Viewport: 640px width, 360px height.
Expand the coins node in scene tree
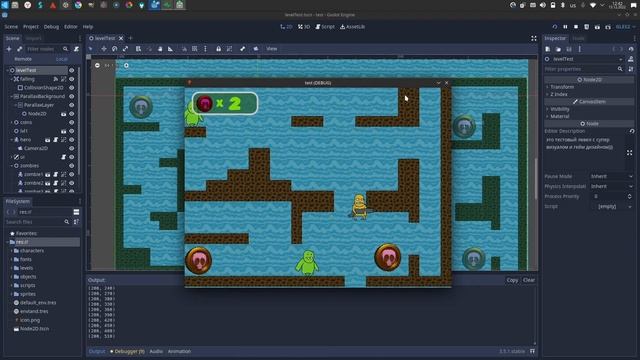pos(11,122)
